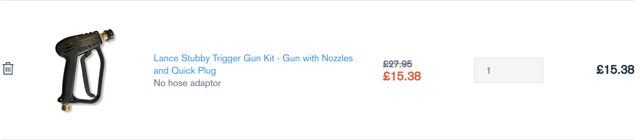Click the brass inlet fitting at gun base
Image resolution: width=644 pixels, height=140 pixels.
tap(67, 107)
